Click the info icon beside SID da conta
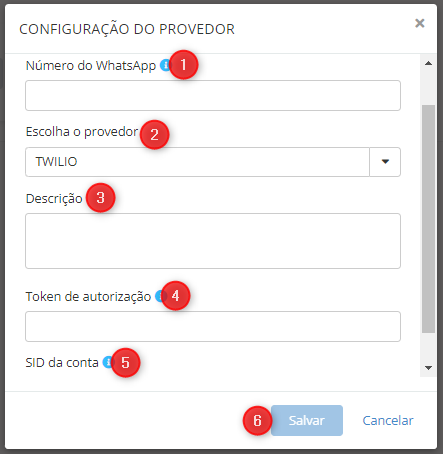The image size is (443, 454). coord(107,362)
